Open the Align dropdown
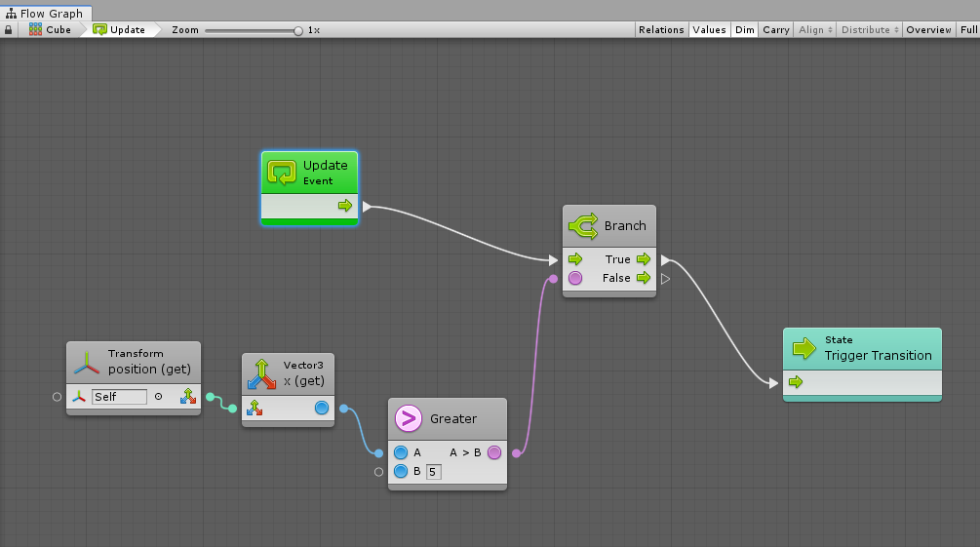The height and width of the screenshot is (547, 980). 815,30
